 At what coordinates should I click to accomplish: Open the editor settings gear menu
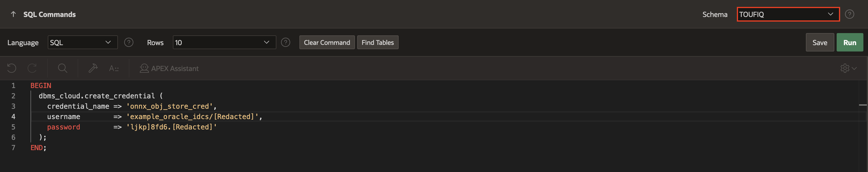(x=848, y=68)
